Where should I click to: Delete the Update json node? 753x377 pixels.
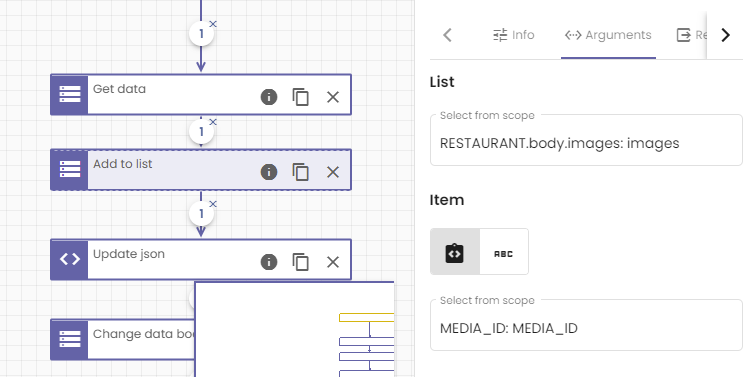coord(333,262)
